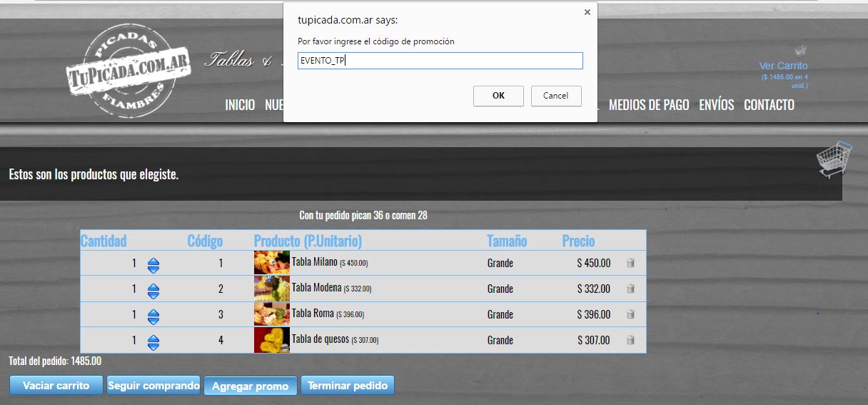Click the Vaciar carrito button
The width and height of the screenshot is (868, 405).
coord(56,385)
